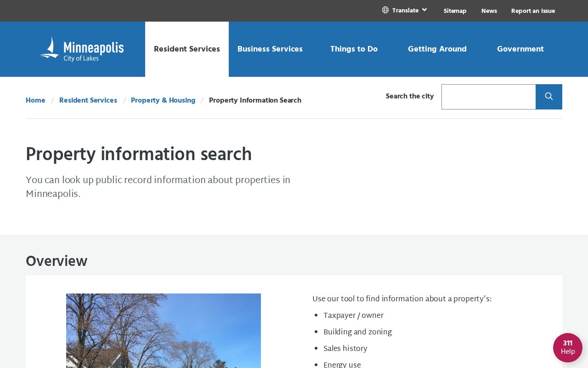Screen dimensions: 588x368
Task: Click the Minneapolis City of Lakes logo
Action: tap(82, 49)
